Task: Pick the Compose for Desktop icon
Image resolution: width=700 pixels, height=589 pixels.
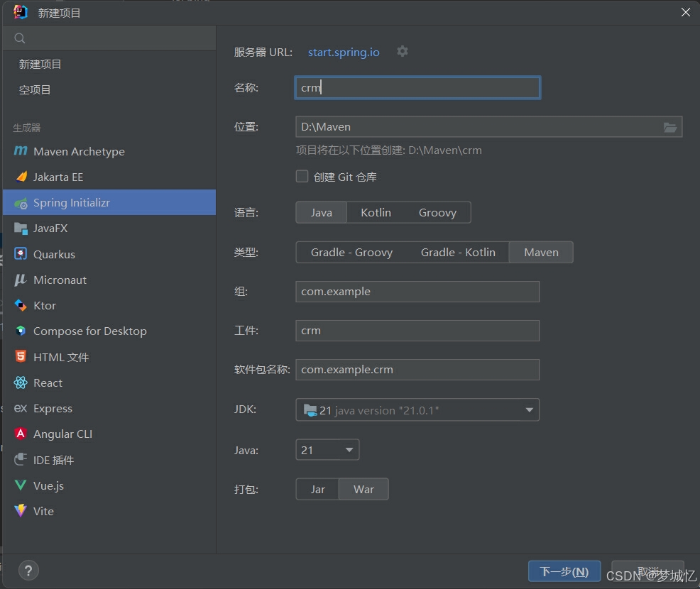Action: point(21,331)
